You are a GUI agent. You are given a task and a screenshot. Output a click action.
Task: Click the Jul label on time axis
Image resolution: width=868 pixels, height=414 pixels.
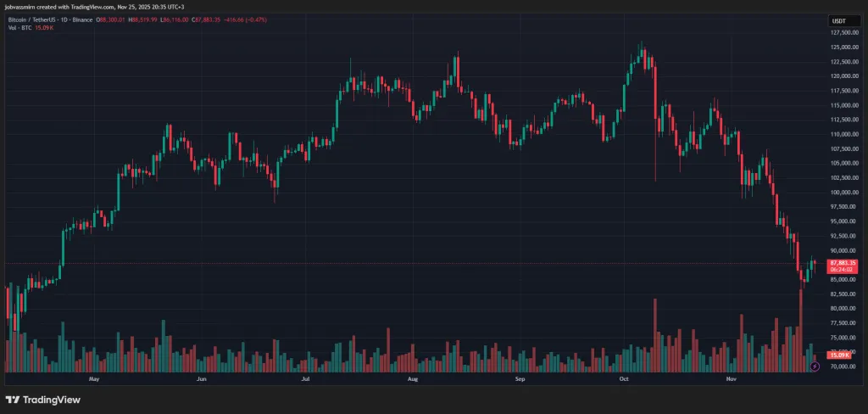304,379
